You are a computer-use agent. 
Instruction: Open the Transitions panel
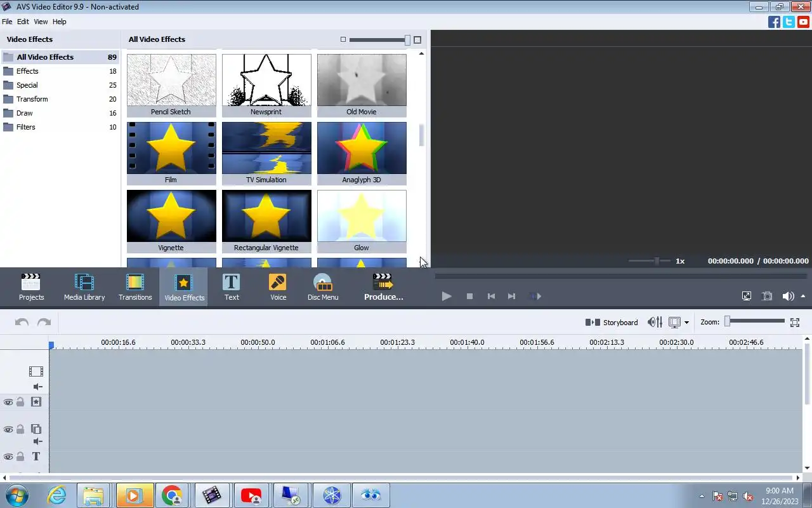click(x=135, y=287)
